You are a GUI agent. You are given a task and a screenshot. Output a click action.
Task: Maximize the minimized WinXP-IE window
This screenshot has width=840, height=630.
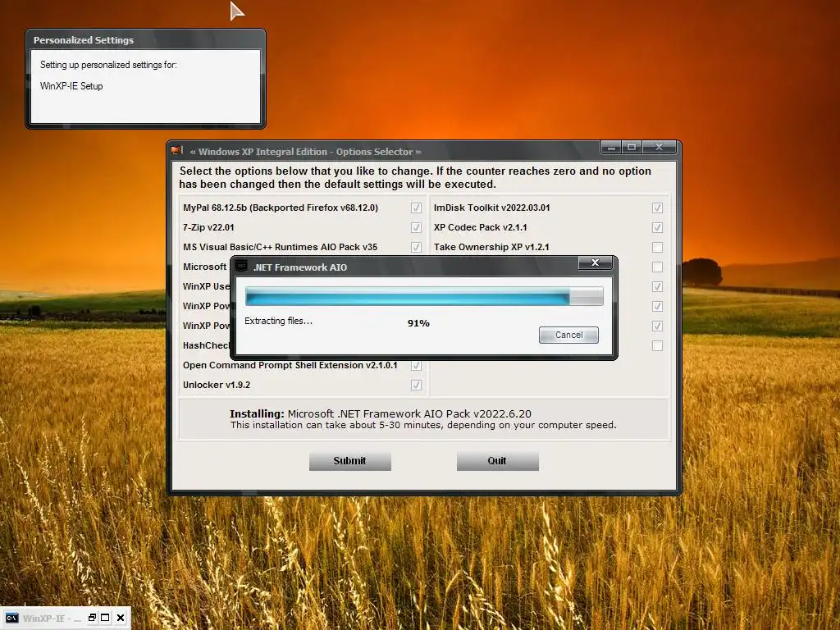106,618
